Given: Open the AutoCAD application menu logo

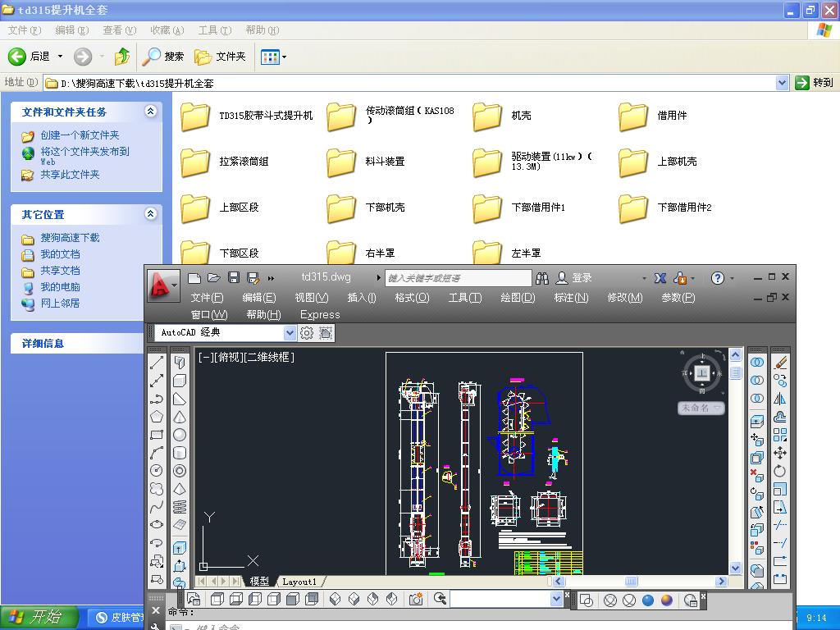Looking at the screenshot, I should [162, 285].
